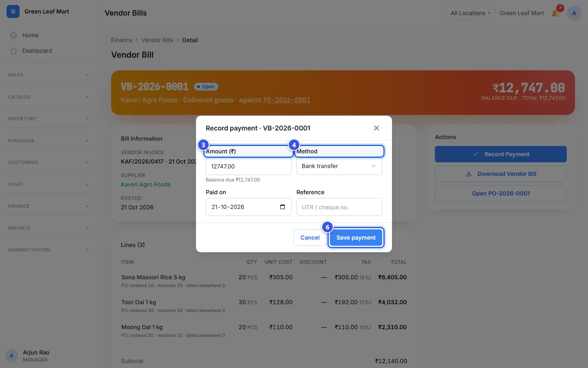
Task: Cancel the payment dialog
Action: [310, 238]
